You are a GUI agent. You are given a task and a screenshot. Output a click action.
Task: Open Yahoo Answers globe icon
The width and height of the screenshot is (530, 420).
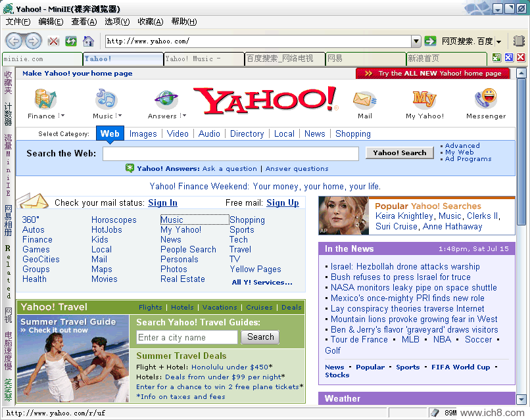click(166, 99)
